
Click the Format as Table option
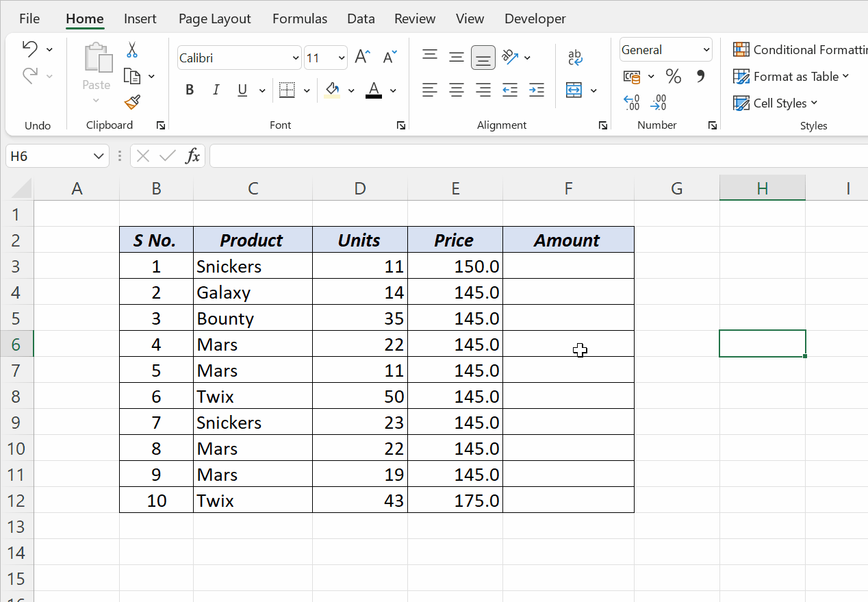click(x=792, y=77)
